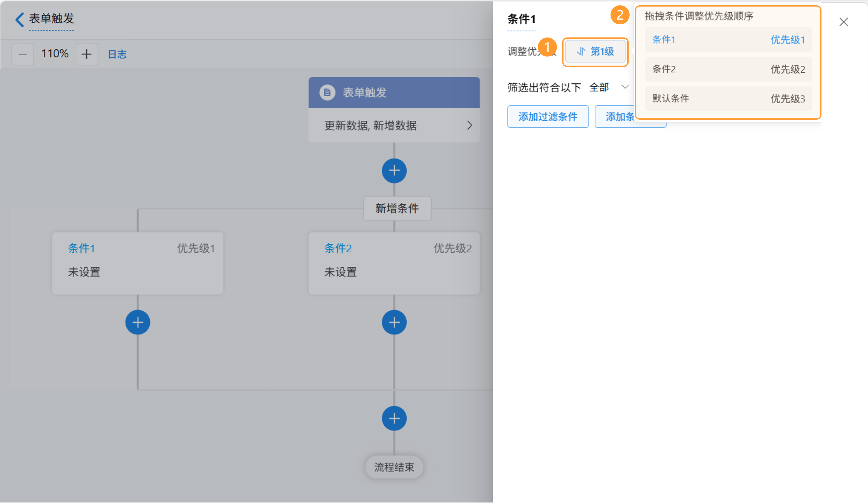
Task: Click the 添加过滤条件 button
Action: click(548, 117)
